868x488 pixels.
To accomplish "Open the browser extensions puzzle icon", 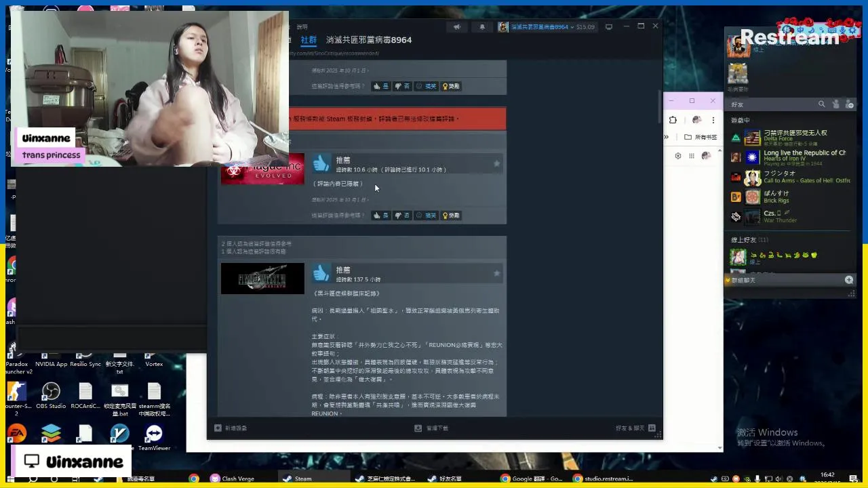I will tap(673, 120).
